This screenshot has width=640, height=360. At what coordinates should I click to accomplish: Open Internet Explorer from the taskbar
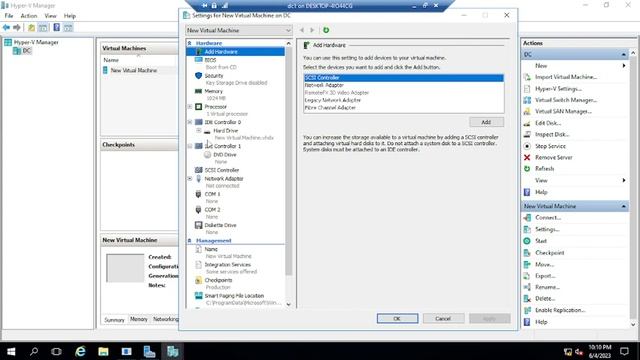click(x=80, y=351)
